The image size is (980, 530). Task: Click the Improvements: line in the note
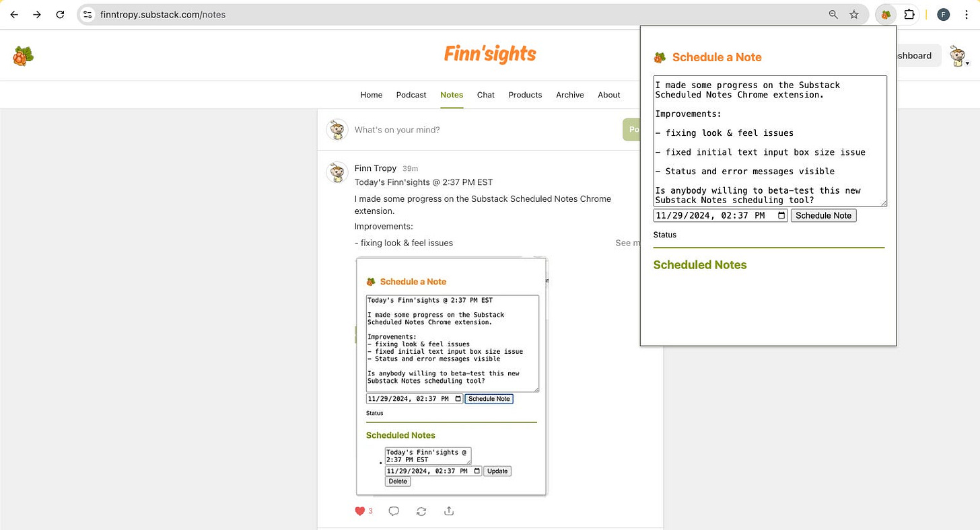(384, 227)
